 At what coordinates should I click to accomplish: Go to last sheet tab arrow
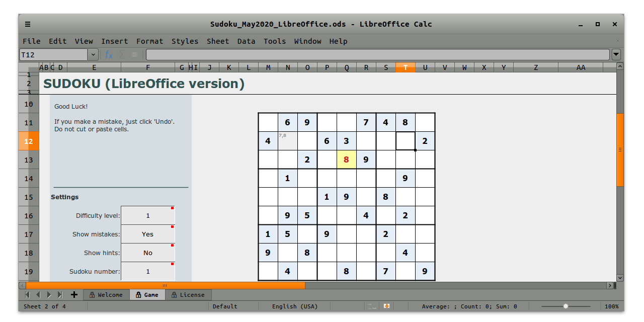click(60, 295)
